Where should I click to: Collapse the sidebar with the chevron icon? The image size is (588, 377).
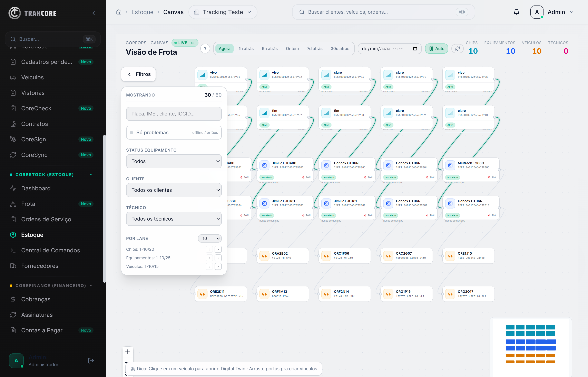point(94,13)
